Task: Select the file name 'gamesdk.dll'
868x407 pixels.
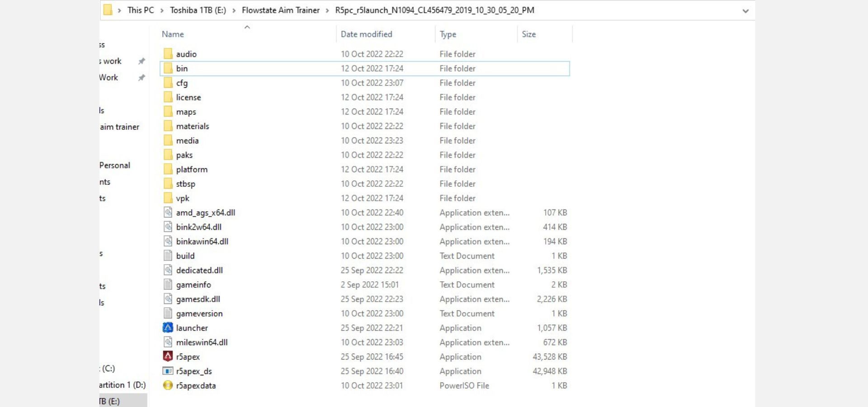Action: pos(198,299)
